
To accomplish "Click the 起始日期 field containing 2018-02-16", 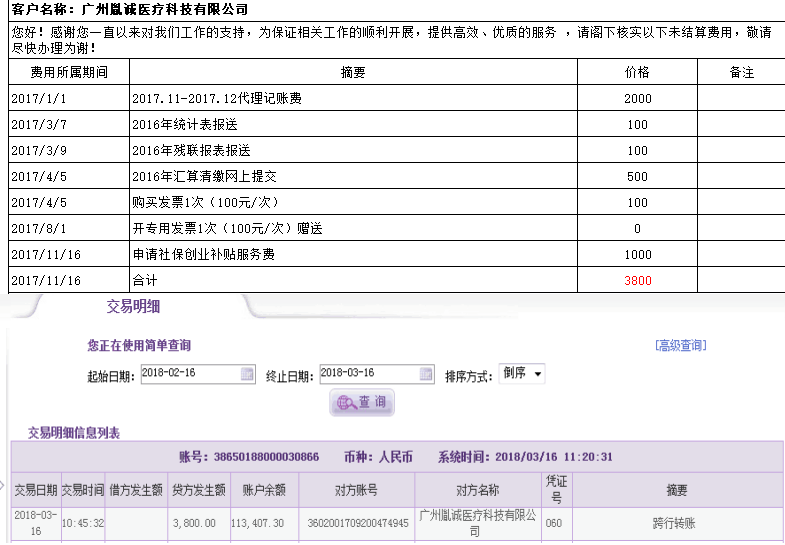I will point(198,374).
